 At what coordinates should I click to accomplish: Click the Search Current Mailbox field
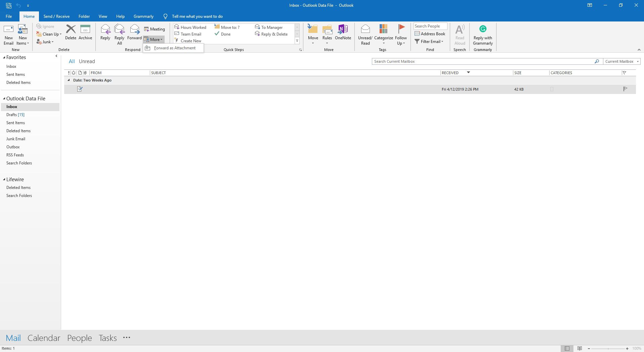coord(483,61)
